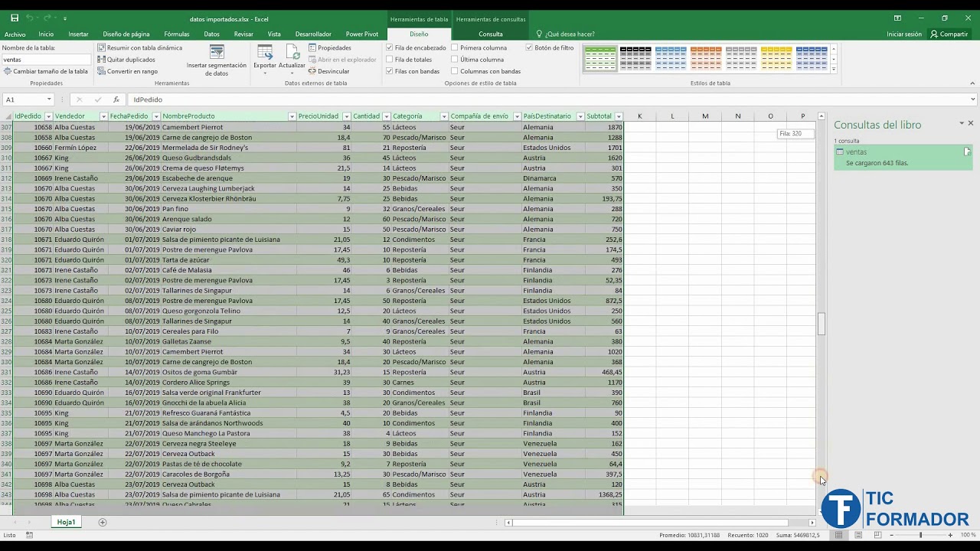Enable the Columnas con bandas checkbox
The height and width of the screenshot is (551, 980).
(x=455, y=71)
